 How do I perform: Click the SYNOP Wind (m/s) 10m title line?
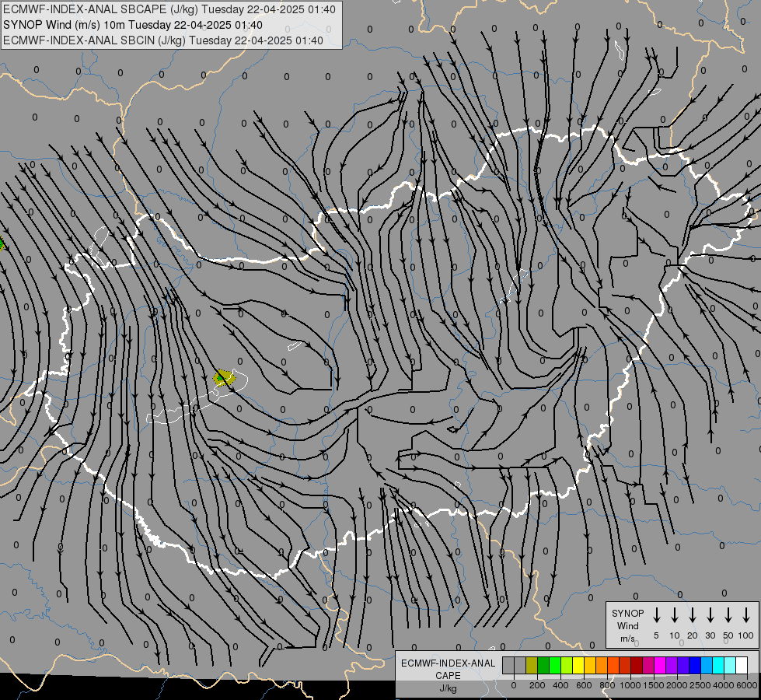132,25
